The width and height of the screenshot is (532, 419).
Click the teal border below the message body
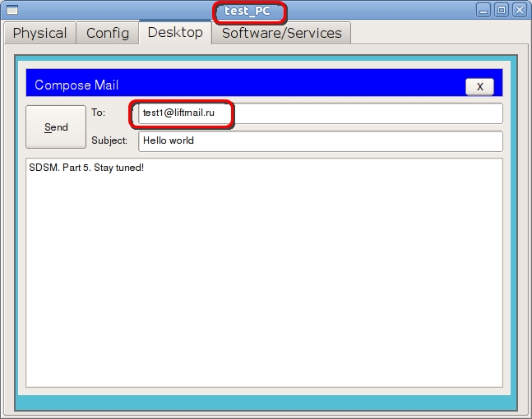265,401
